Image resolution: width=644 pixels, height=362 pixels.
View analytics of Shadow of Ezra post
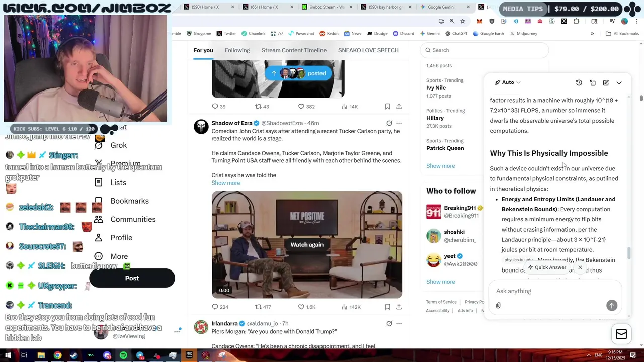[351, 307]
